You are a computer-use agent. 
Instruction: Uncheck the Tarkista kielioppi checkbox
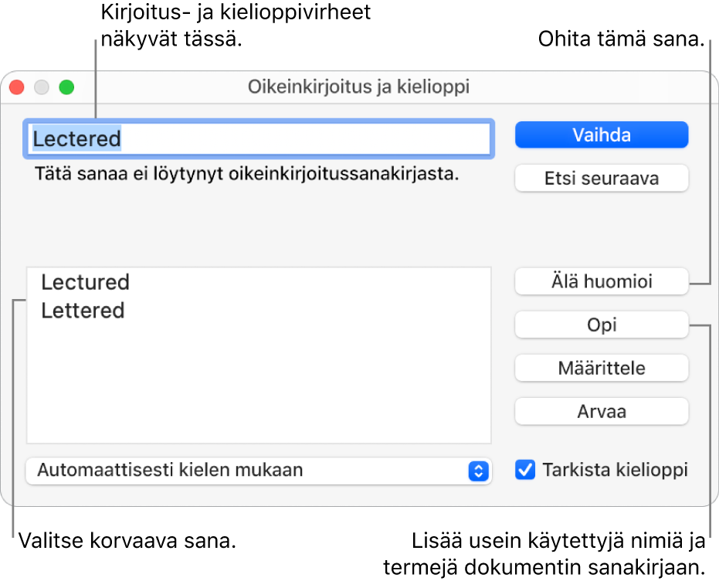pos(525,470)
